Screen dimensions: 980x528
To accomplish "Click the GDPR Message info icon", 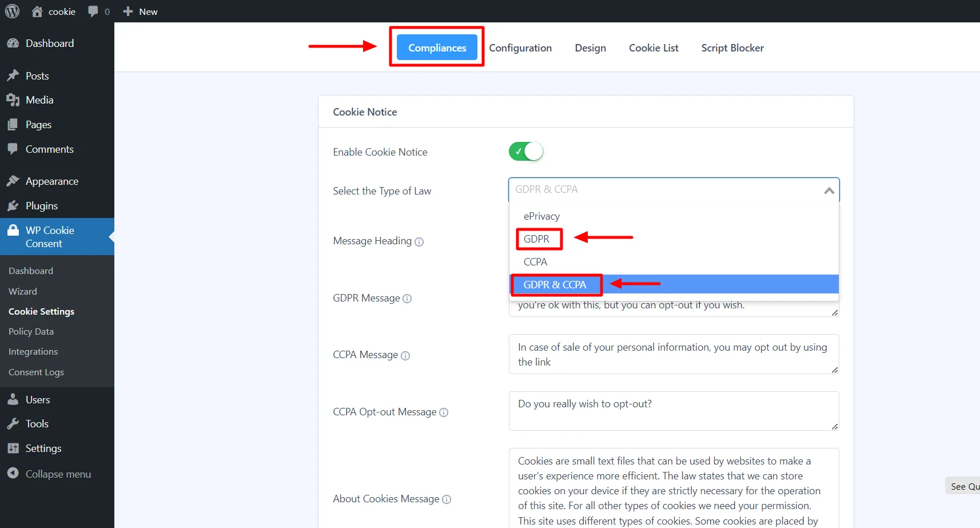I will [407, 299].
